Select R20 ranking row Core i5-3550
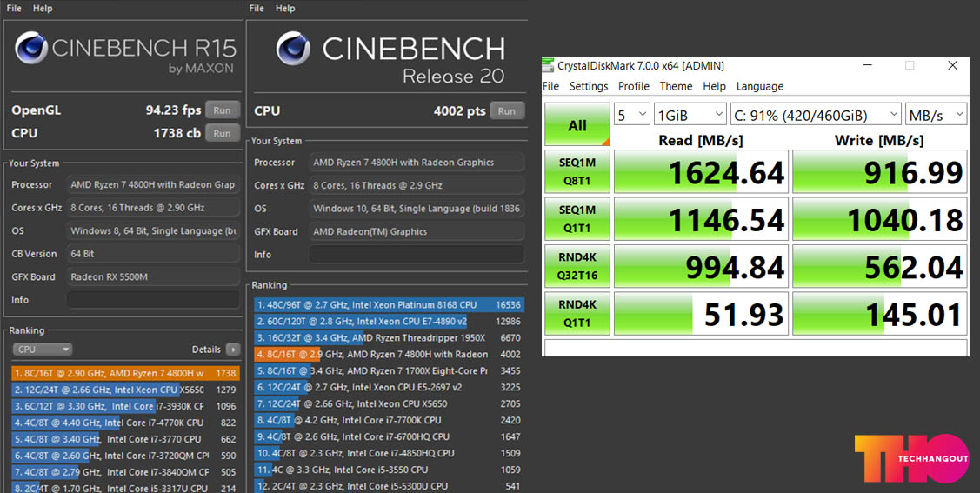The image size is (980, 493). point(389,470)
